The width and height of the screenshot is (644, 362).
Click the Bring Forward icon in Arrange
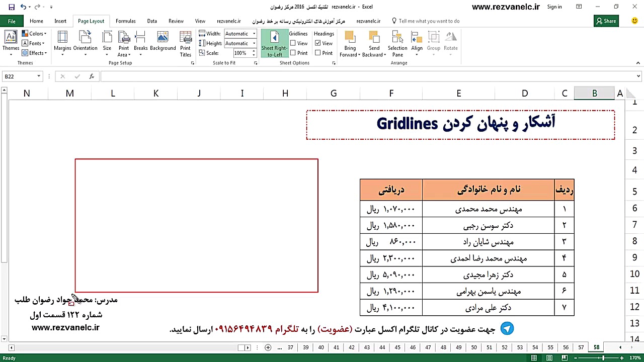point(350,38)
